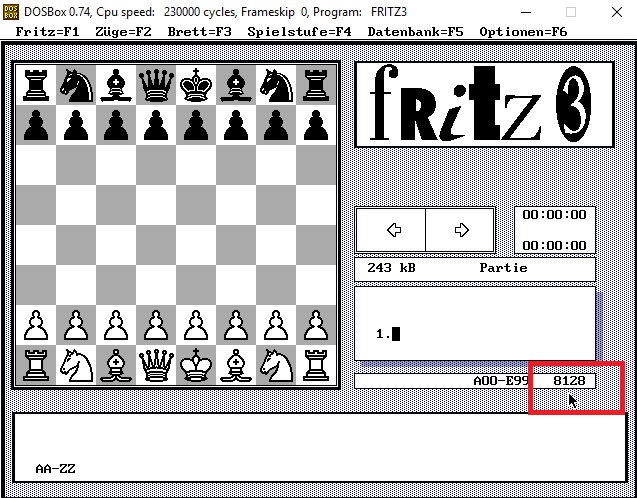Select the black pawn on a7
This screenshot has height=498, width=637.
(x=36, y=125)
